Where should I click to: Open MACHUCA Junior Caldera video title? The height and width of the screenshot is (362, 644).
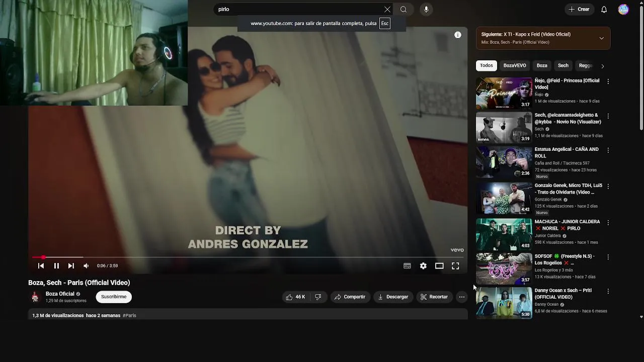[x=568, y=225]
